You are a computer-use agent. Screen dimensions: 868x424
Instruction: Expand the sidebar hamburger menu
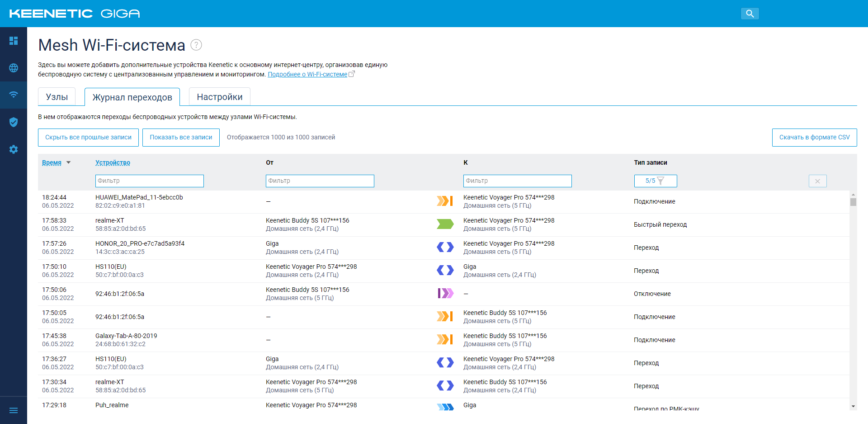(x=14, y=410)
